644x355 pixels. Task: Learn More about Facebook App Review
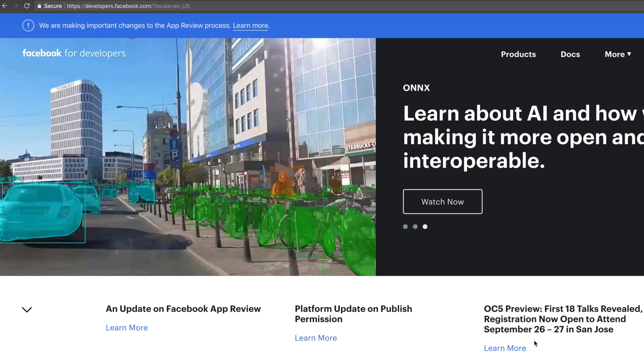click(127, 327)
